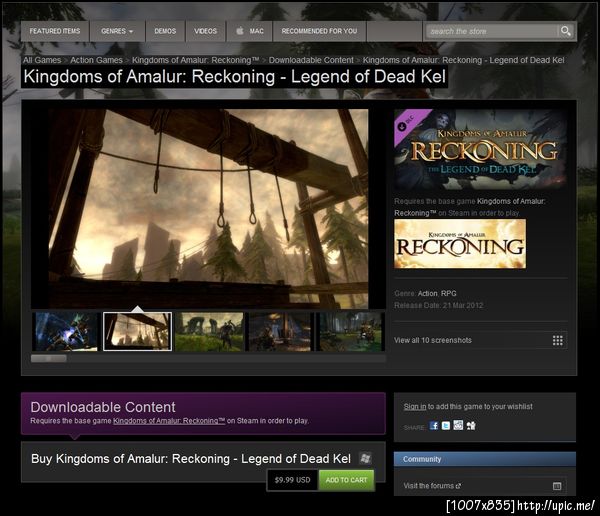600x516 pixels.
Task: Select the fifth forest screenshot thumbnail
Action: [x=351, y=331]
